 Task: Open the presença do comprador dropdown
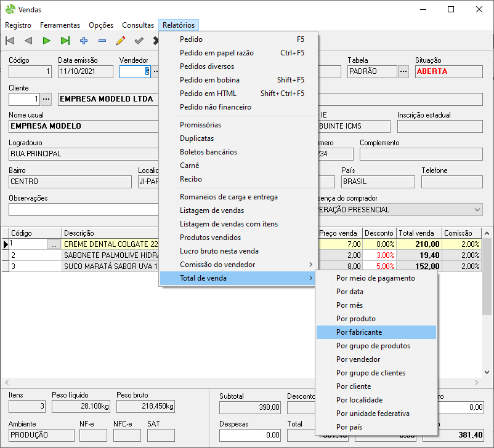click(x=477, y=210)
